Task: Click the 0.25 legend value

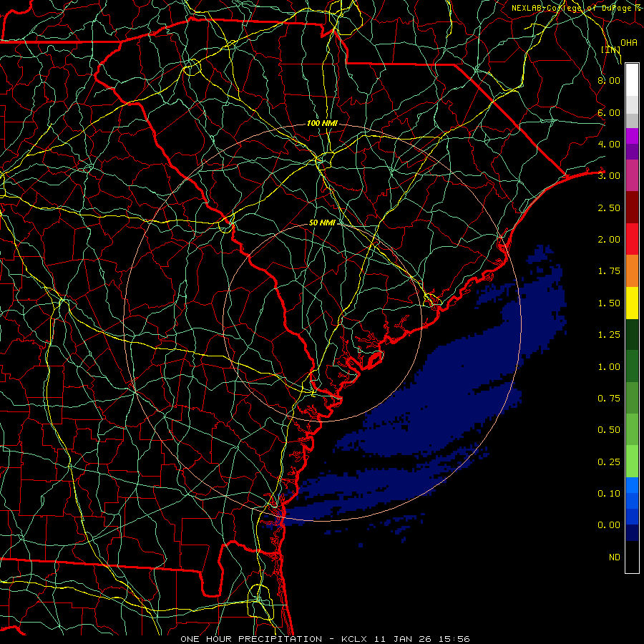Action: point(609,462)
